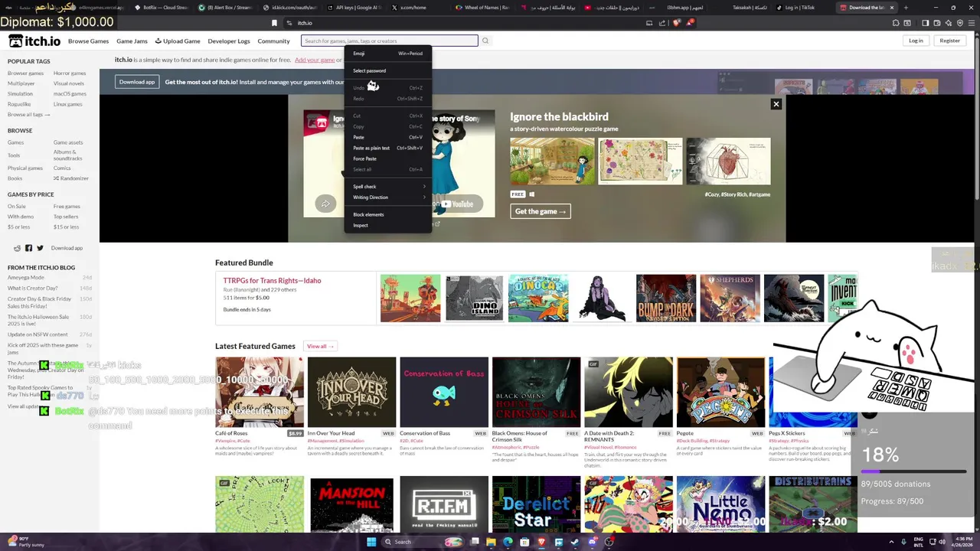Image resolution: width=980 pixels, height=551 pixels.
Task: Open Ameyega Mode blog post
Action: [26, 278]
